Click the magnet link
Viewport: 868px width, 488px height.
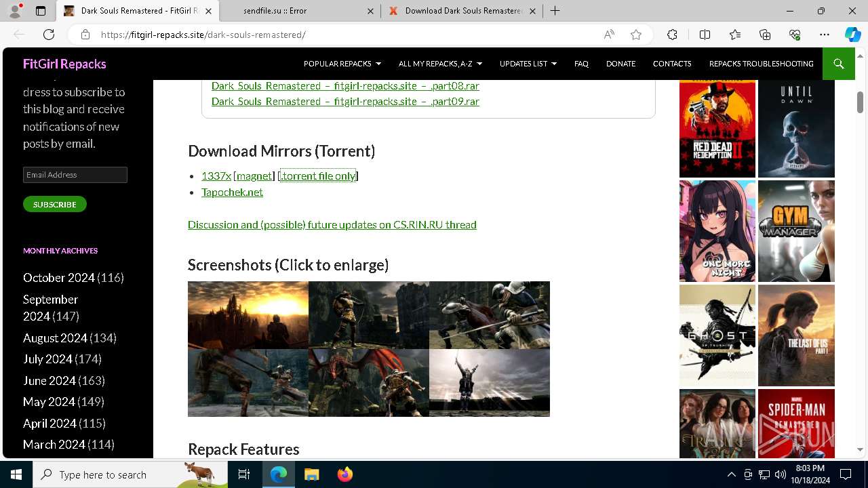254,176
